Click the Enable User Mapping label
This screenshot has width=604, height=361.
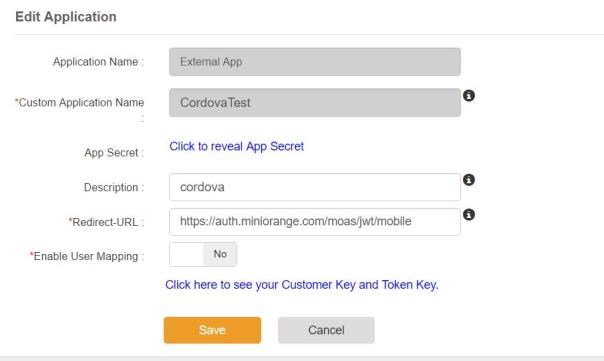tap(87, 256)
